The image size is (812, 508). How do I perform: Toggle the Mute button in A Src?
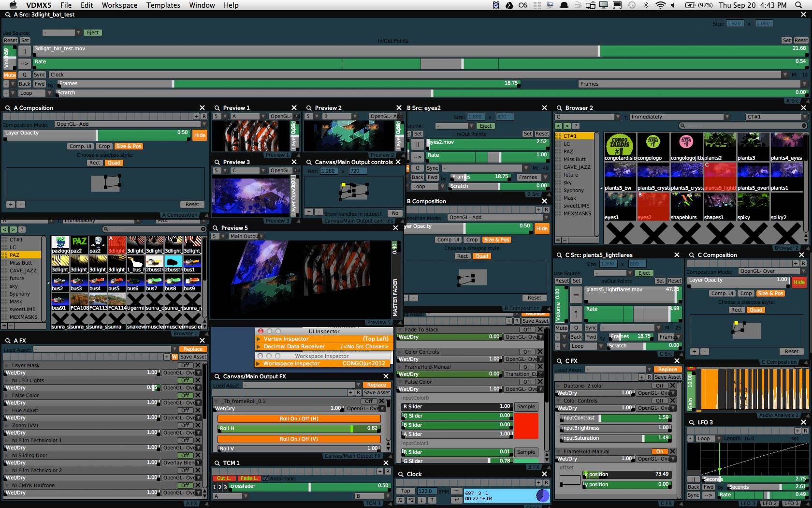[10, 75]
